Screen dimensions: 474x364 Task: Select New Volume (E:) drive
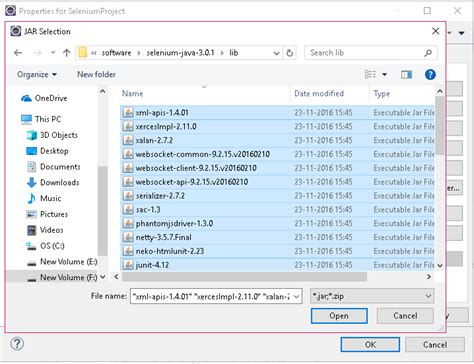(62, 262)
